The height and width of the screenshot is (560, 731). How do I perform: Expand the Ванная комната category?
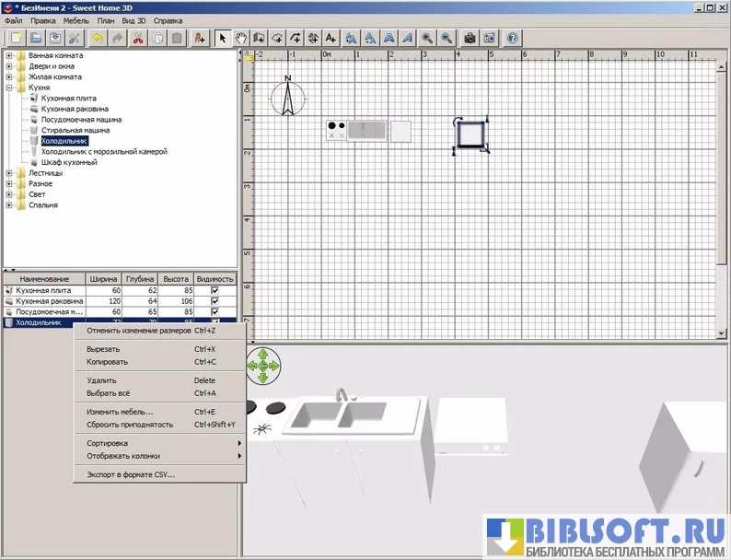point(9,56)
